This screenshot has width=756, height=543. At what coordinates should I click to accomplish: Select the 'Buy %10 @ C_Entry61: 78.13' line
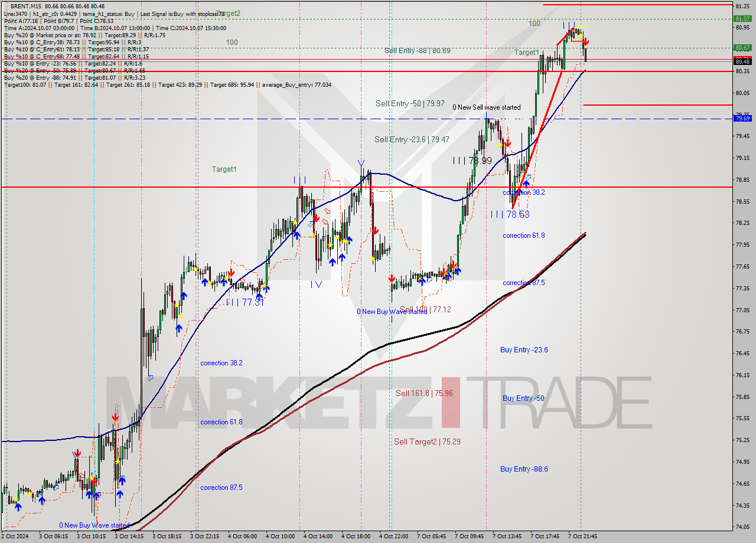[x=76, y=49]
